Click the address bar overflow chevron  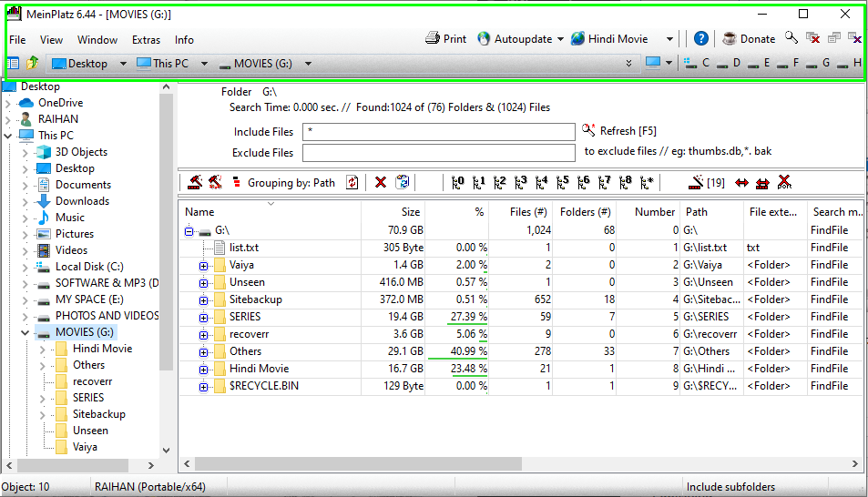pyautogui.click(x=628, y=63)
